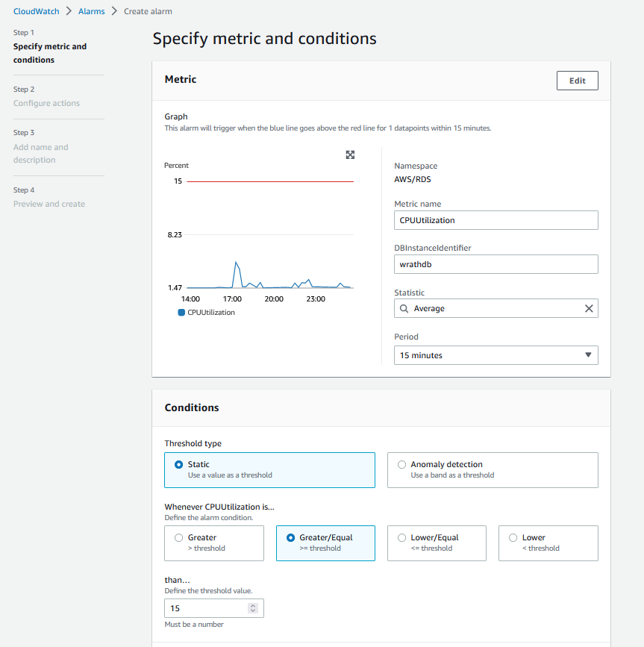Screen dimensions: 644x647
Task: Click inside the Metric name field
Action: coord(495,220)
